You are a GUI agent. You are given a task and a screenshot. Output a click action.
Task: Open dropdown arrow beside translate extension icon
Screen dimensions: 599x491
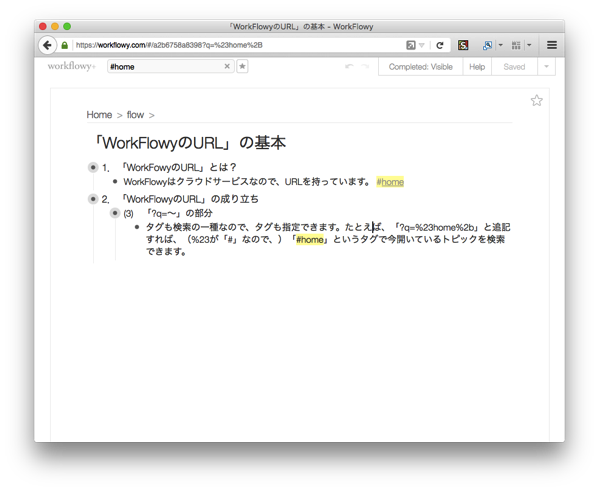[500, 45]
